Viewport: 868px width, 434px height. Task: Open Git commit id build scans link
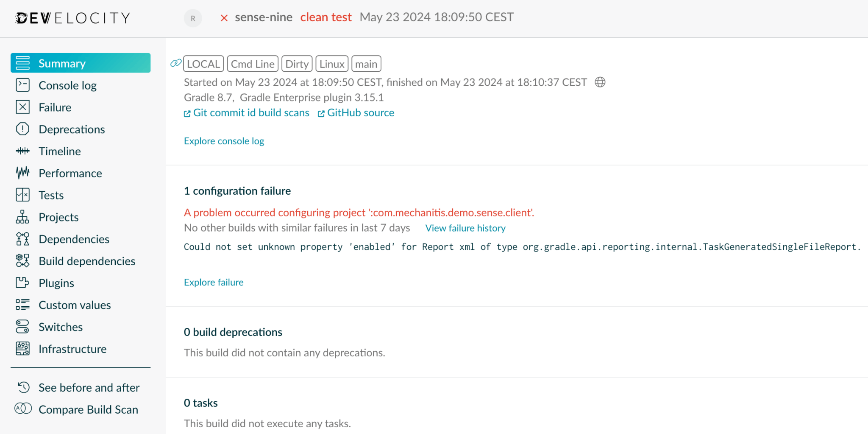pyautogui.click(x=251, y=113)
